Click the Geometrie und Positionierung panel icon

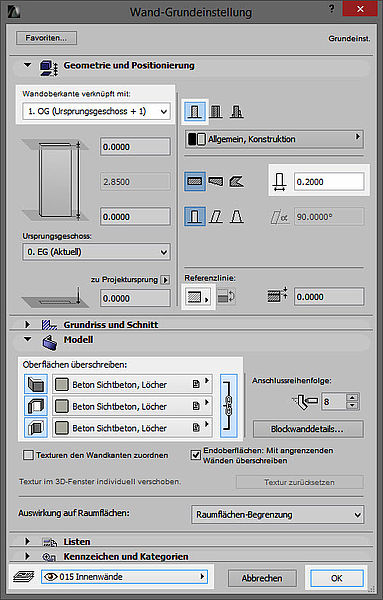click(x=49, y=67)
